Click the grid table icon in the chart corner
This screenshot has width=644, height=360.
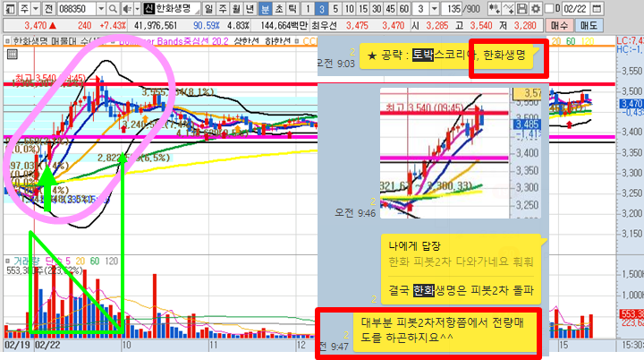[x=13, y=55]
